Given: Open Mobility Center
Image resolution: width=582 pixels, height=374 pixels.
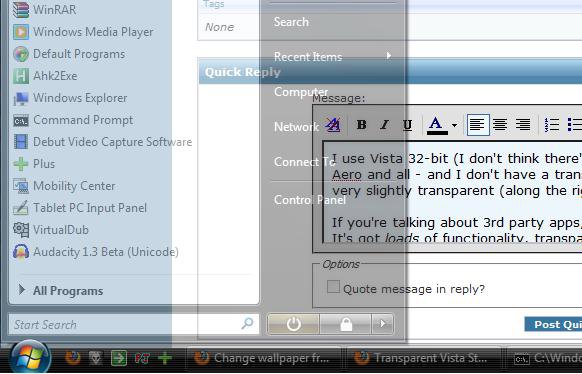Looking at the screenshot, I should pyautogui.click(x=64, y=186).
